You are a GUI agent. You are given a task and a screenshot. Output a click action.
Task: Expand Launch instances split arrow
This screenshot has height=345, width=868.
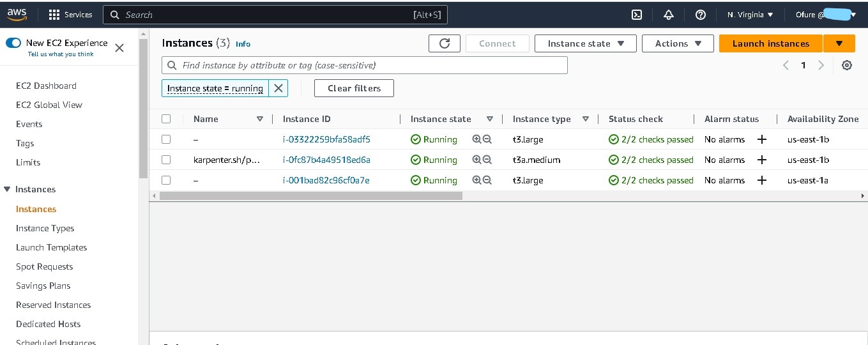(x=839, y=43)
